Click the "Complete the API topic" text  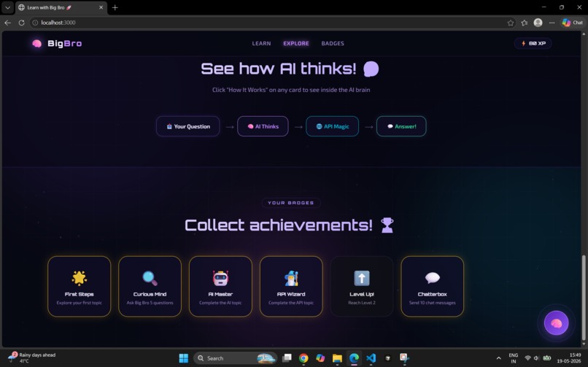pyautogui.click(x=291, y=303)
